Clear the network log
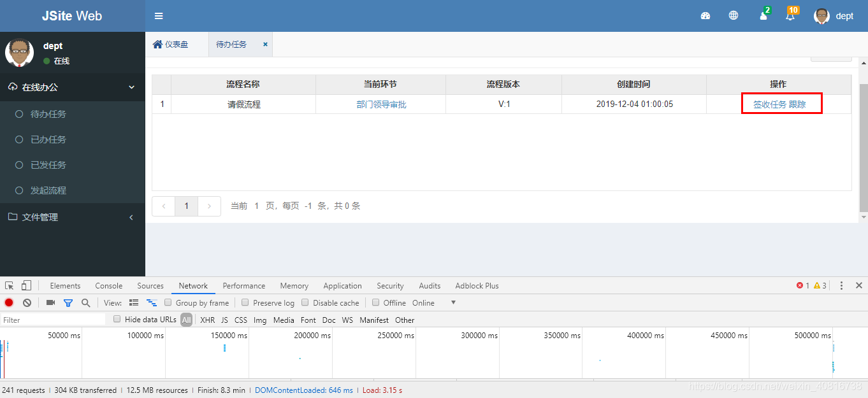Viewport: 868px width, 398px height. [x=27, y=303]
